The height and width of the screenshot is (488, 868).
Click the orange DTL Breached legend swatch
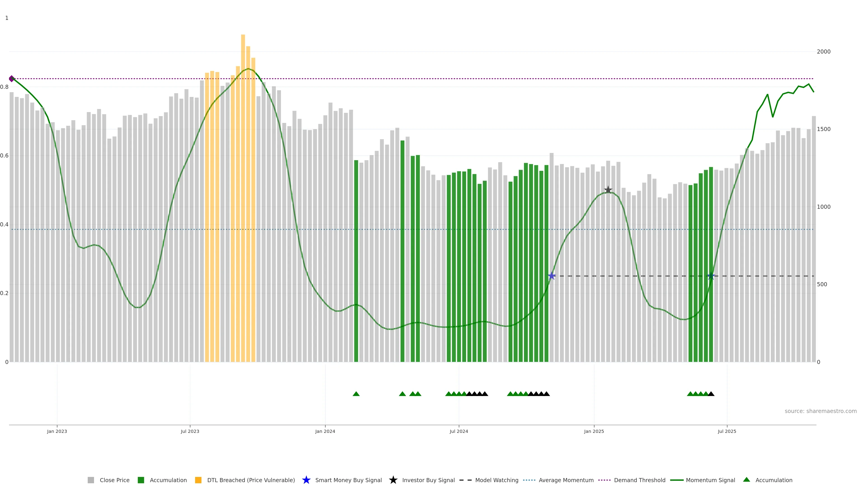click(198, 480)
